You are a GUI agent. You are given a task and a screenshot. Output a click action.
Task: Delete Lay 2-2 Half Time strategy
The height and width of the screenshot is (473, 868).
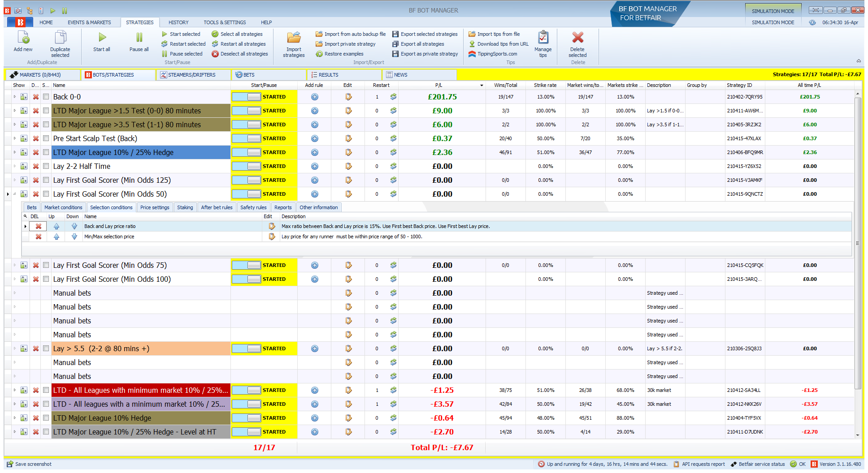pos(36,166)
